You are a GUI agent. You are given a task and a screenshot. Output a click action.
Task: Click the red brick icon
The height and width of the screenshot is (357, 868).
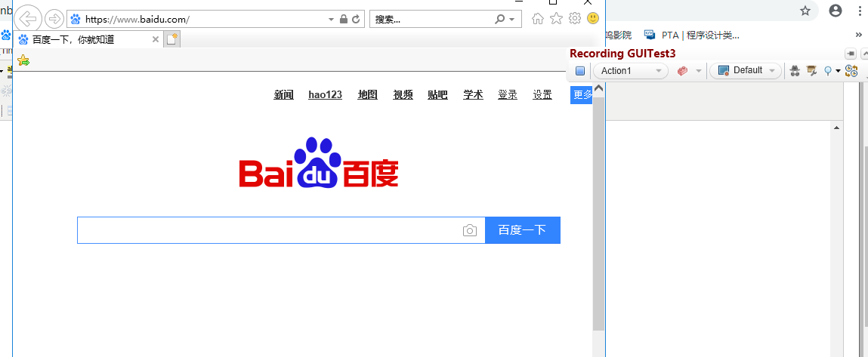tap(683, 71)
